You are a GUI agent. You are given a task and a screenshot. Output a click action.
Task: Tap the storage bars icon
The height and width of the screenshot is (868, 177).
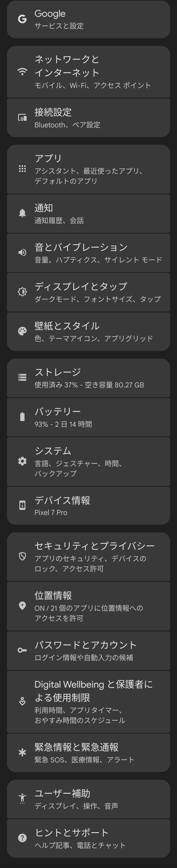pyautogui.click(x=22, y=377)
